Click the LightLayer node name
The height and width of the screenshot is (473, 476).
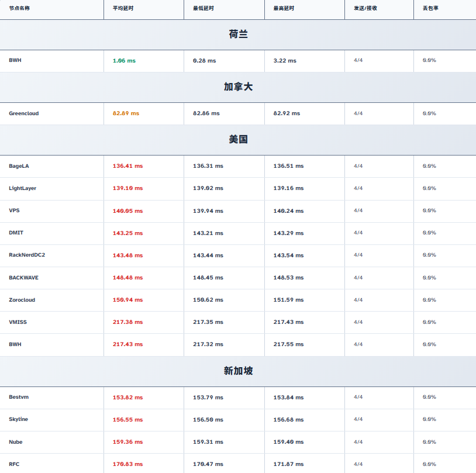click(x=23, y=188)
